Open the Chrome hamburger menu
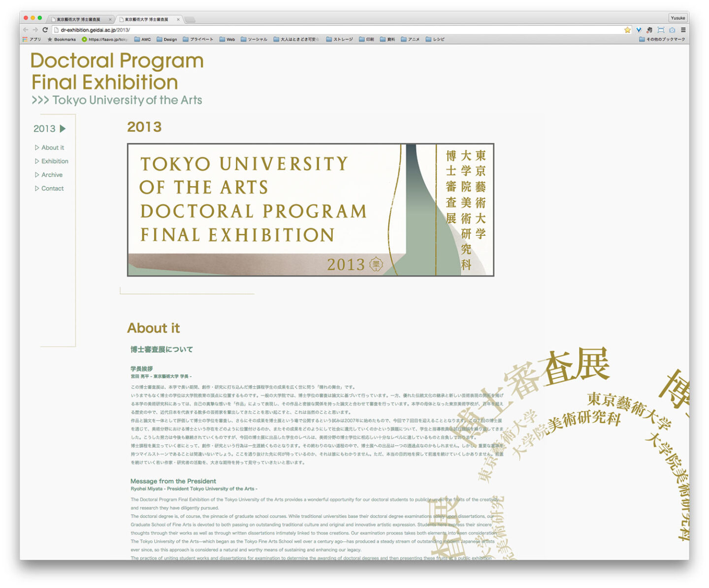This screenshot has width=709, height=588. (x=683, y=30)
